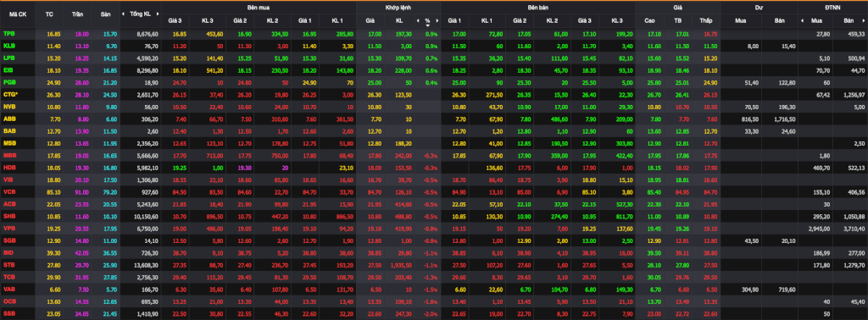Open stock symbol VPB
This screenshot has width=868, height=320.
[x=8, y=228]
